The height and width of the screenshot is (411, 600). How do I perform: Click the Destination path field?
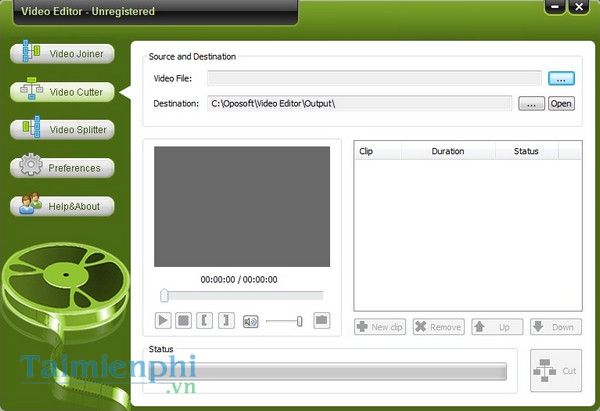pyautogui.click(x=359, y=103)
